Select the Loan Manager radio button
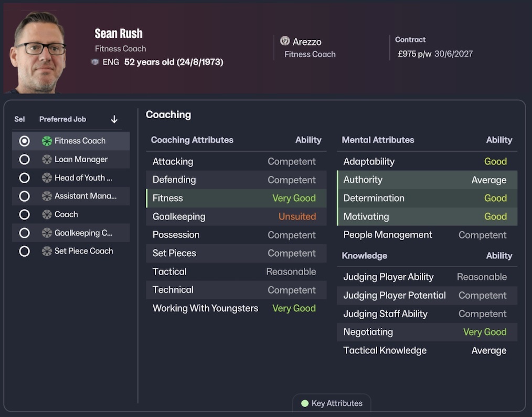The width and height of the screenshot is (532, 417). 24,159
